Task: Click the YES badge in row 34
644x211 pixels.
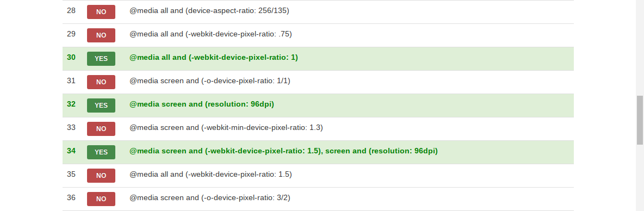Action: (101, 152)
